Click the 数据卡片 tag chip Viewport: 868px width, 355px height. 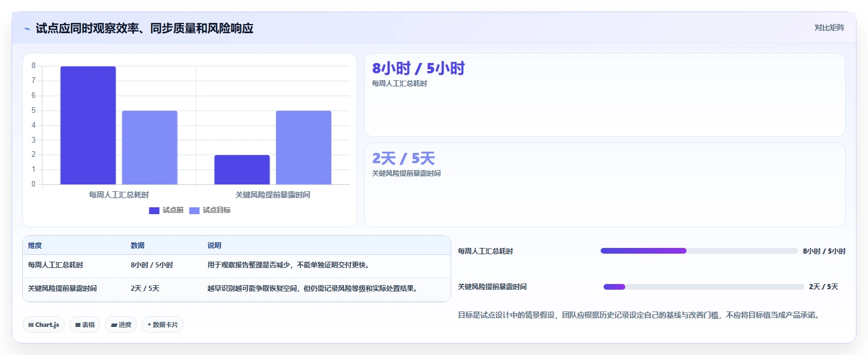click(163, 325)
